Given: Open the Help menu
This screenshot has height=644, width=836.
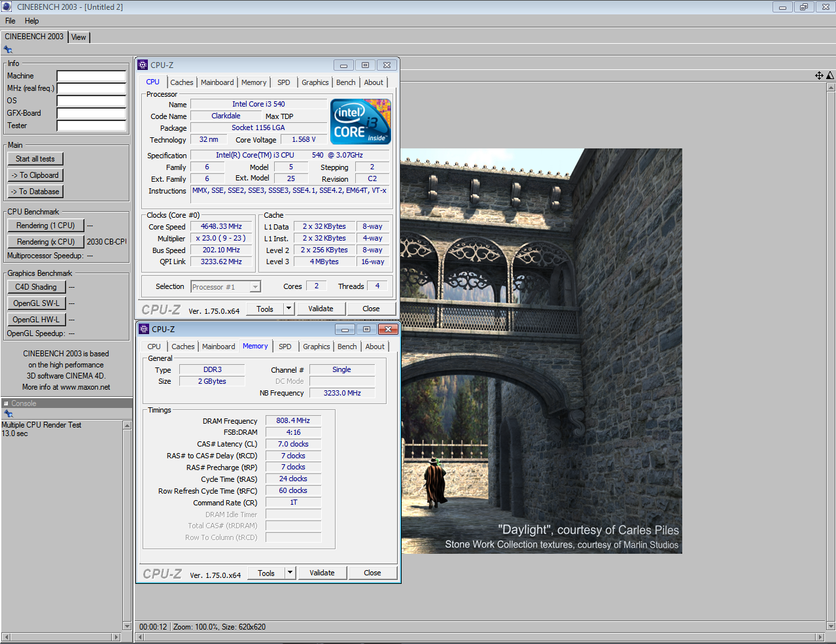Looking at the screenshot, I should [31, 21].
